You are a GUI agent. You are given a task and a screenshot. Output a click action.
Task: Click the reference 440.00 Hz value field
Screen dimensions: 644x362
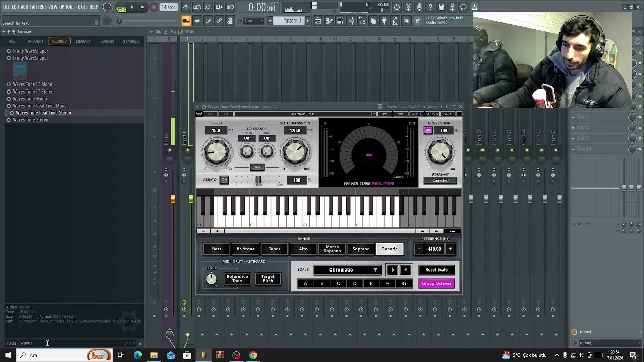tap(434, 249)
